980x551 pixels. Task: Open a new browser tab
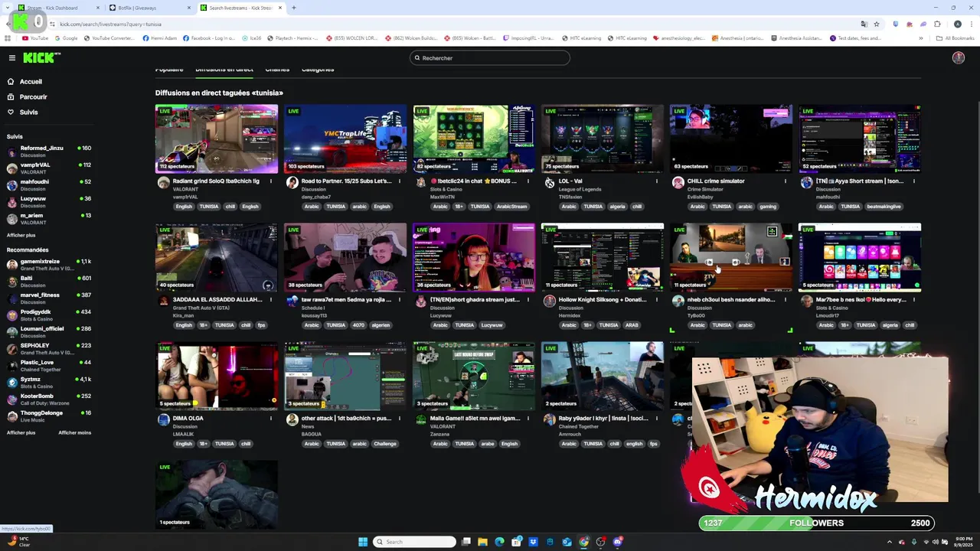coord(294,8)
